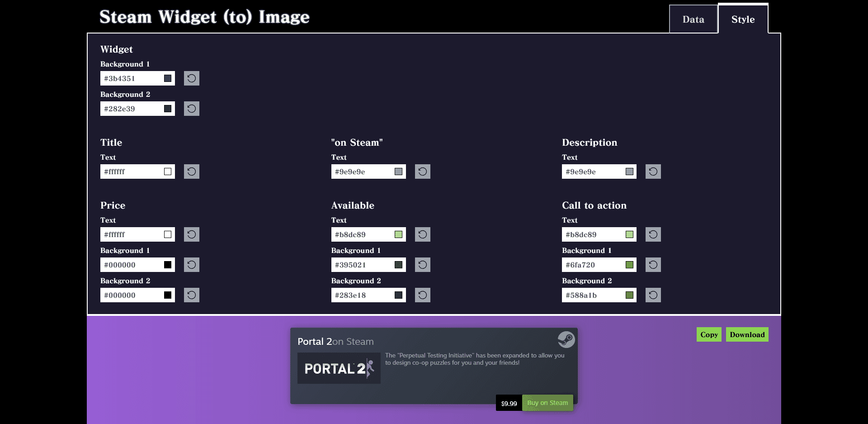Reset Available text color
This screenshot has height=424, width=868.
tap(423, 234)
